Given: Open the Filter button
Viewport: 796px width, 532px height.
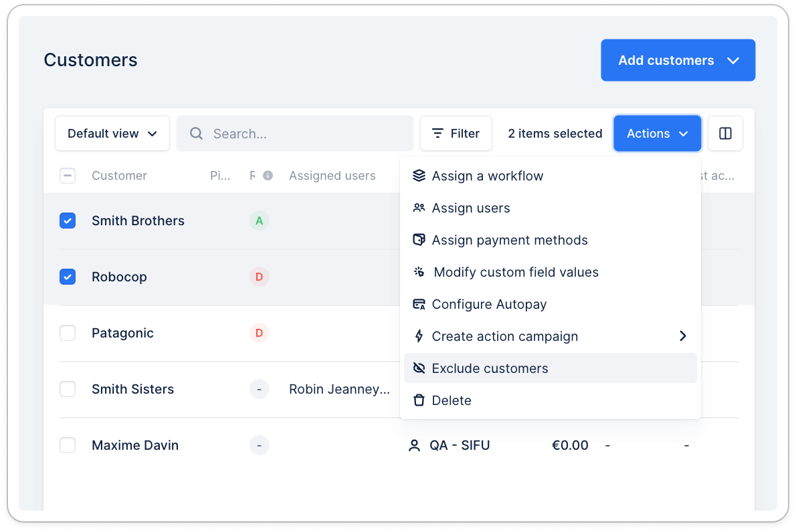Looking at the screenshot, I should pyautogui.click(x=456, y=134).
